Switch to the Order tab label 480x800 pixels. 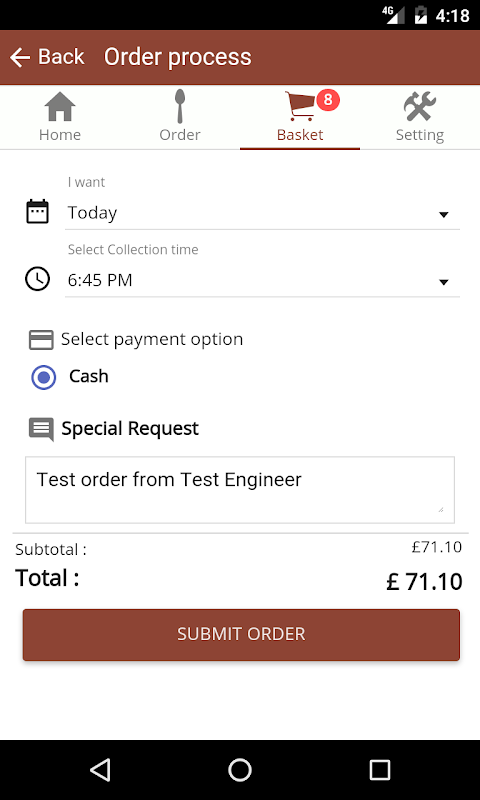180,135
